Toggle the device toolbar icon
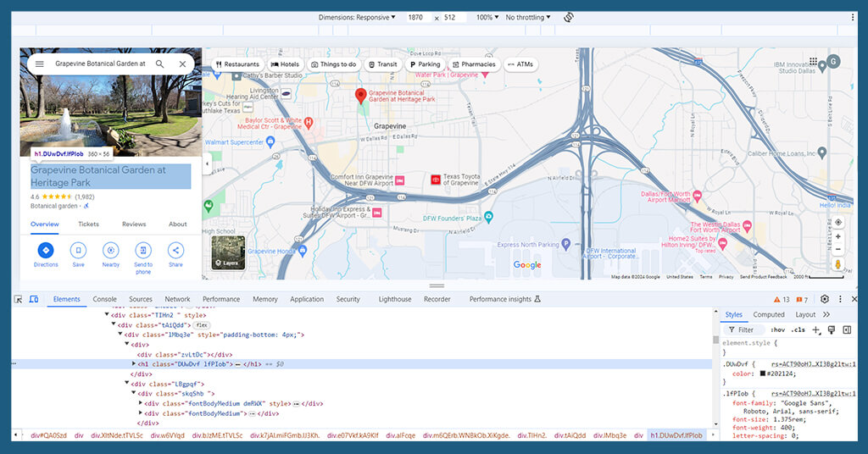 (x=34, y=299)
